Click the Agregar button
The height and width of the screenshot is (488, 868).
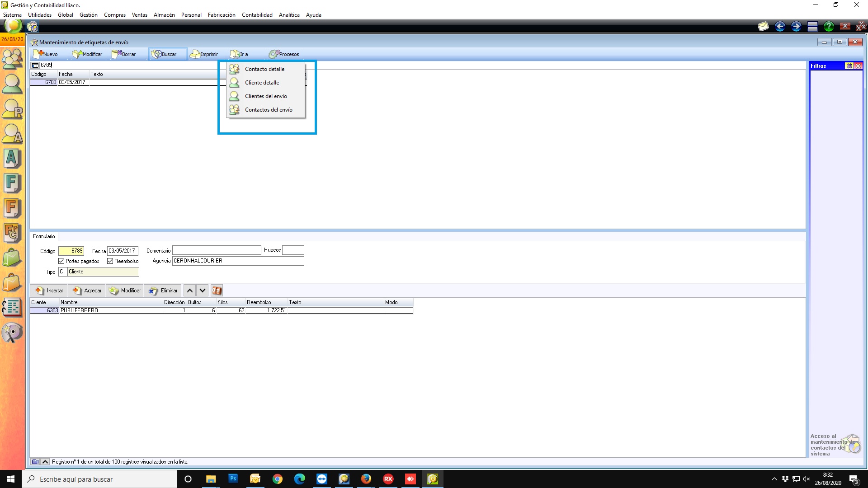(87, 291)
